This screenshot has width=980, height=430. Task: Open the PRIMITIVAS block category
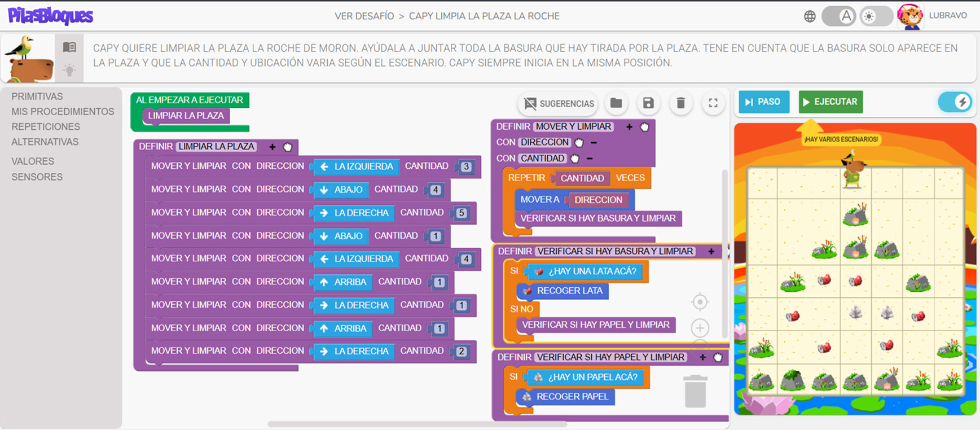coord(37,96)
